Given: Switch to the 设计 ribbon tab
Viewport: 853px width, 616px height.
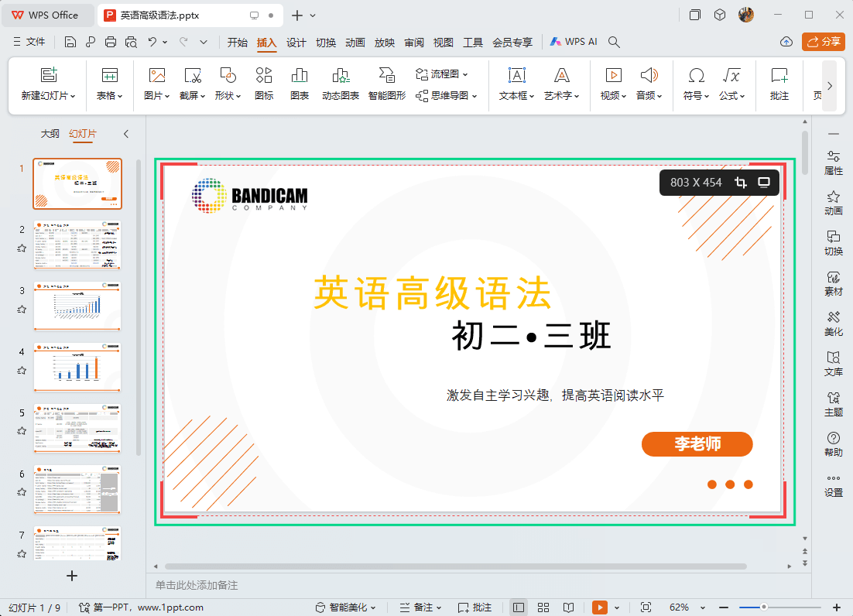Looking at the screenshot, I should tap(296, 43).
